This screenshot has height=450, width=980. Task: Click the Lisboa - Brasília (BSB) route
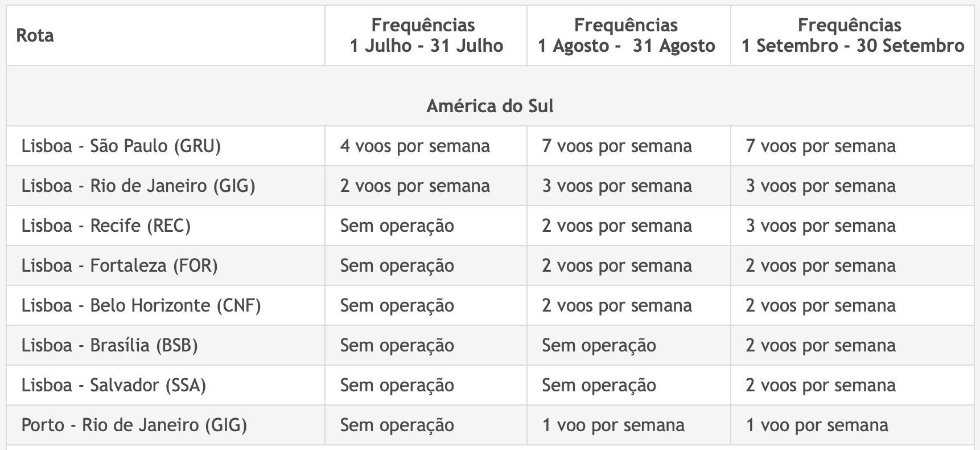(x=109, y=345)
